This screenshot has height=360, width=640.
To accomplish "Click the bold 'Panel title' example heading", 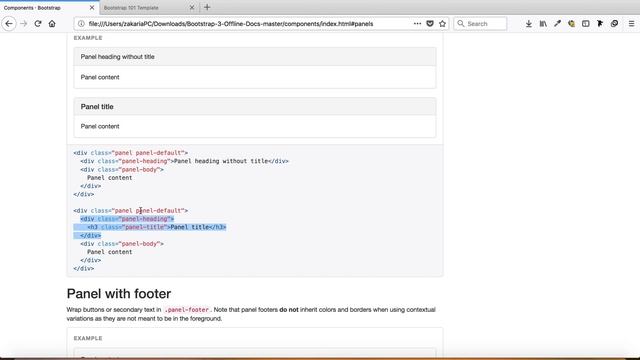I will click(97, 107).
